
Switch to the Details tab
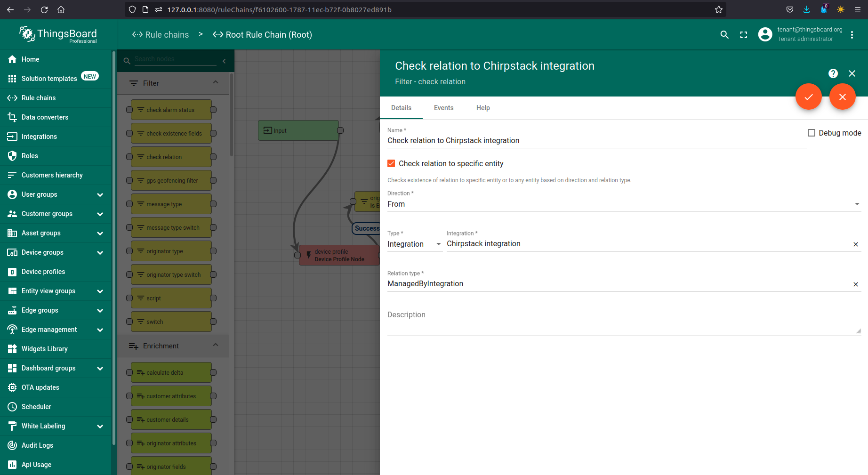pyautogui.click(x=401, y=108)
